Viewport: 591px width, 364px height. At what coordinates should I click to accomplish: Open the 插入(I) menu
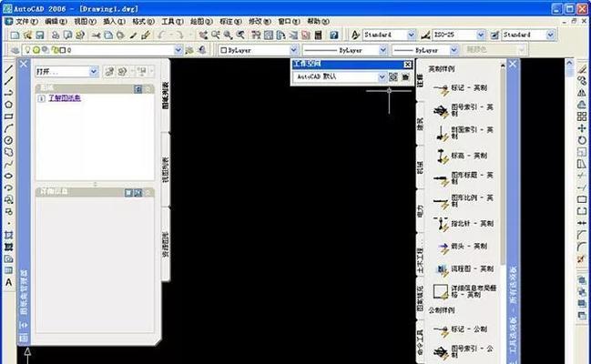click(114, 22)
